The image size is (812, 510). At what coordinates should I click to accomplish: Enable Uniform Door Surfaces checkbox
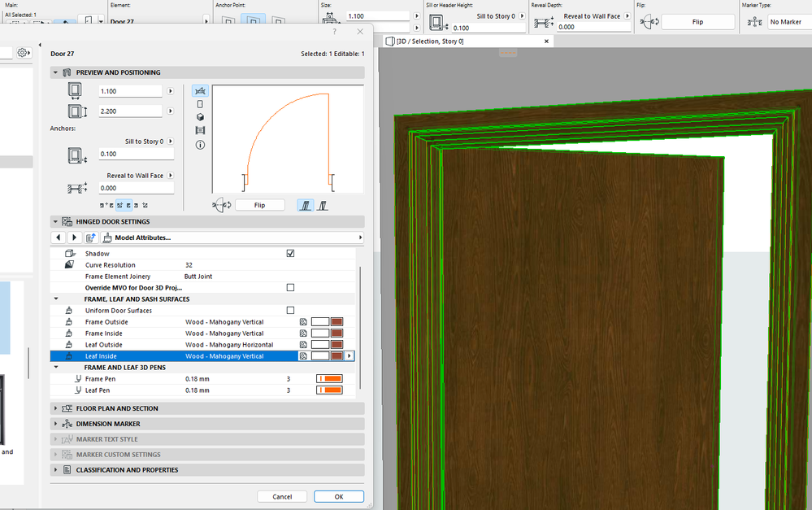pos(290,311)
